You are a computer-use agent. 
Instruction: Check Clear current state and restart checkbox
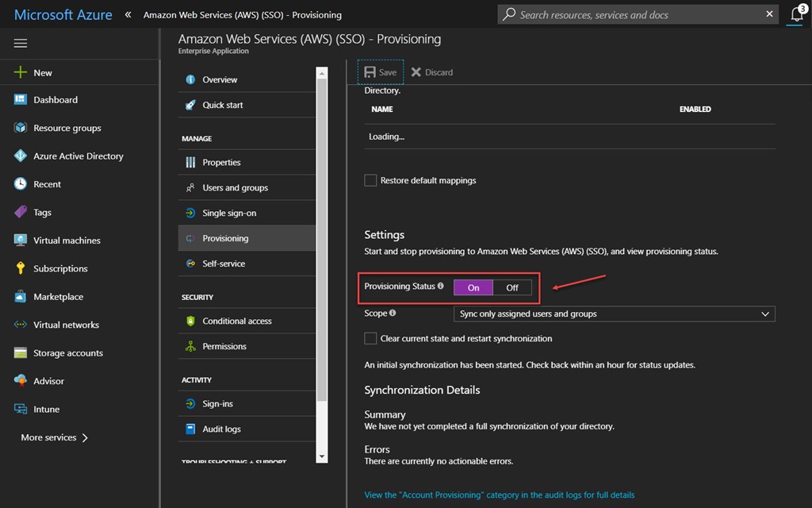(370, 338)
